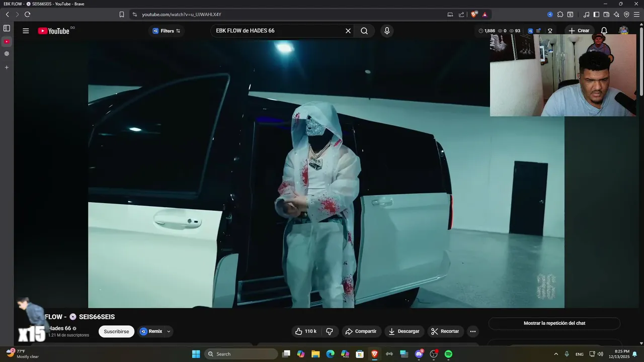Switch the ENG input language indicator
Viewport: 644px width, 362px height.
(x=580, y=354)
